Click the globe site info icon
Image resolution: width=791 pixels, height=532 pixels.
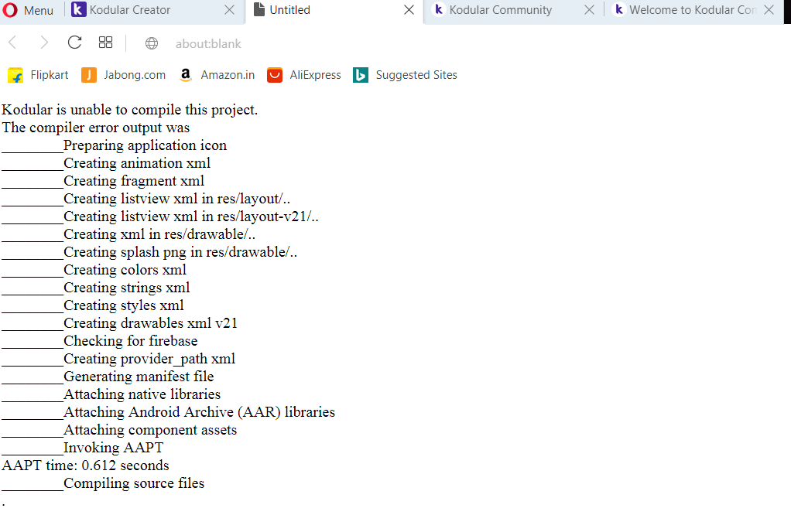(x=152, y=43)
